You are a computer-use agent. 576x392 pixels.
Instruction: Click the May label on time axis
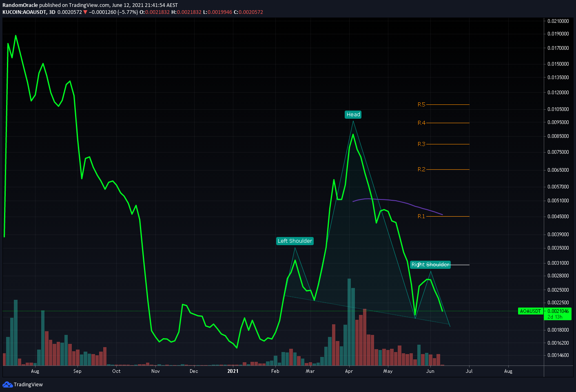click(x=388, y=371)
